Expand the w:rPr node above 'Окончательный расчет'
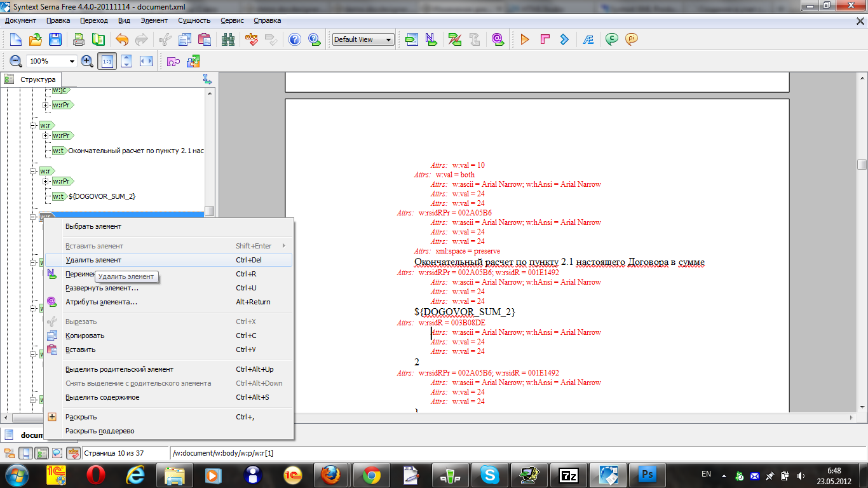The image size is (868, 488). coord(46,135)
